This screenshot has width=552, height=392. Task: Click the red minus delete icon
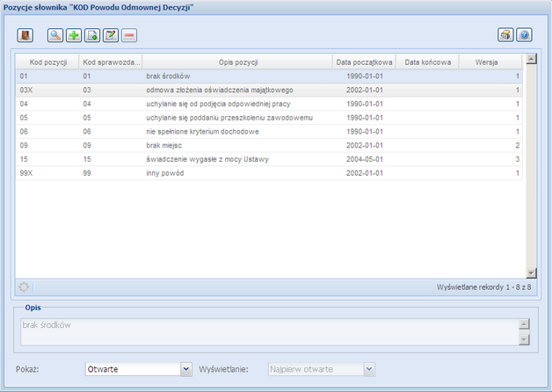pos(129,35)
